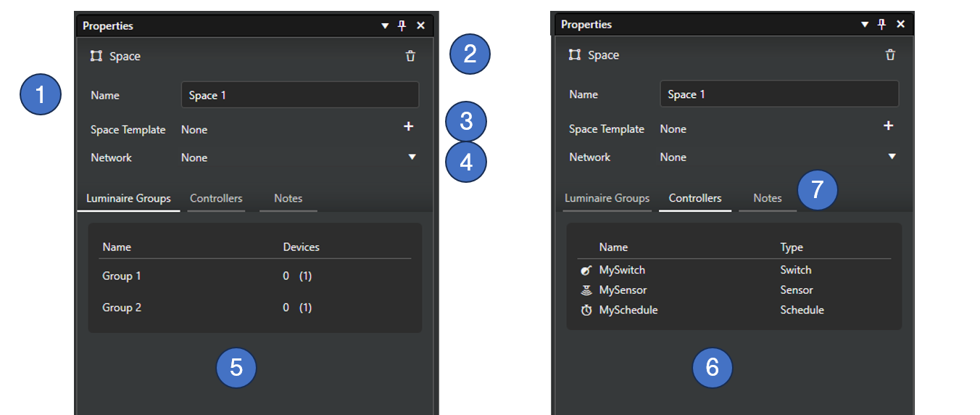Add a Space Template in the left panel

pyautogui.click(x=409, y=127)
